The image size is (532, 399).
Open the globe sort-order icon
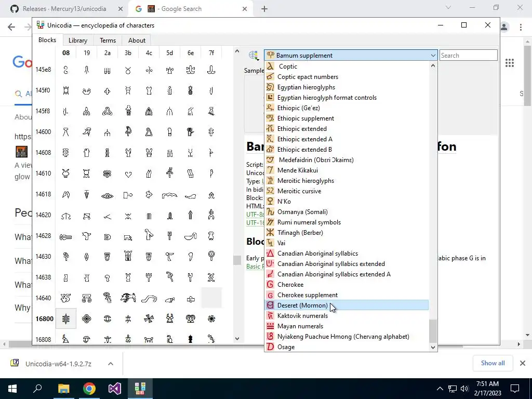point(254,55)
